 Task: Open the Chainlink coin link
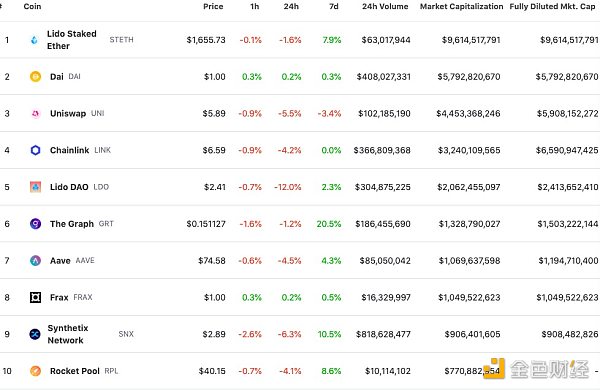(69, 150)
